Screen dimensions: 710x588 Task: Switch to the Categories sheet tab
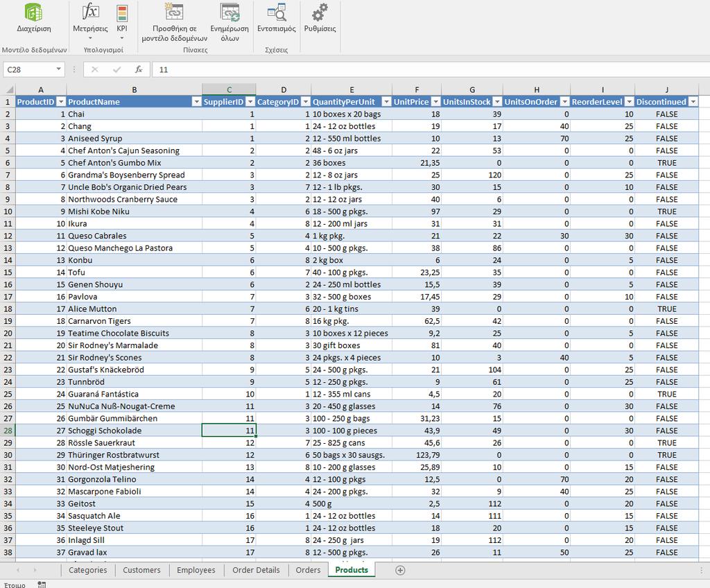pyautogui.click(x=88, y=570)
